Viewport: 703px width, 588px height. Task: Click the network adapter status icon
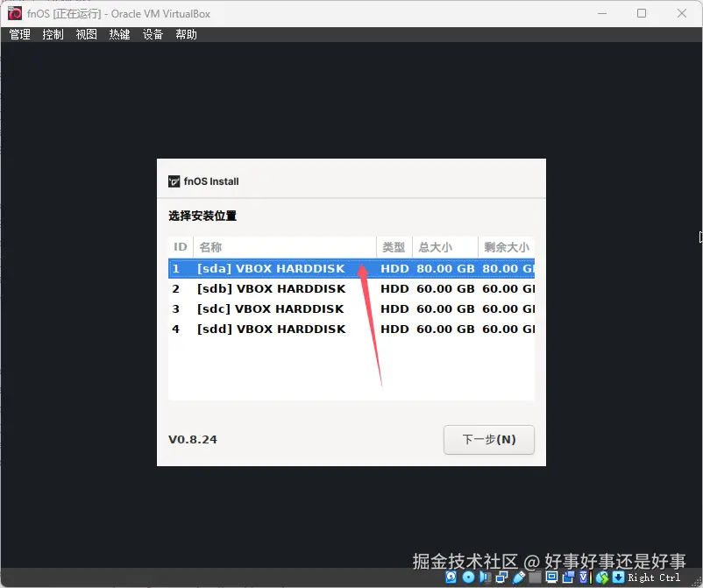pyautogui.click(x=501, y=577)
